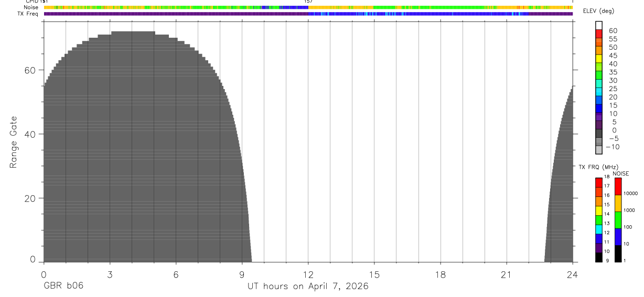This screenshot has width=644, height=297.
Task: Click the 'TX Freq' row label at top left
Action: [28, 14]
